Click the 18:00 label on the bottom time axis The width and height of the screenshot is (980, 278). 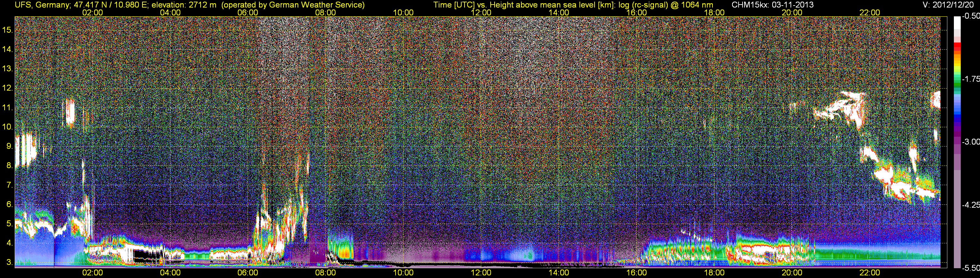714,273
